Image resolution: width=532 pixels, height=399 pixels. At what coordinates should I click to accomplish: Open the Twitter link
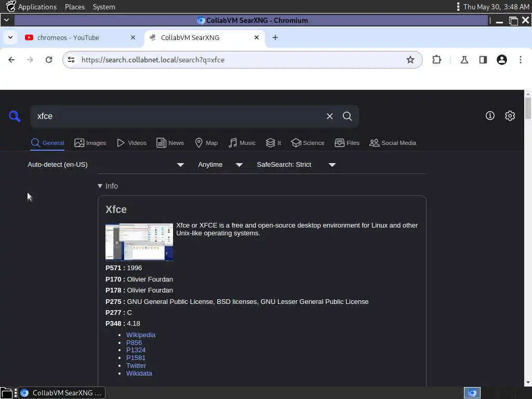pyautogui.click(x=136, y=366)
